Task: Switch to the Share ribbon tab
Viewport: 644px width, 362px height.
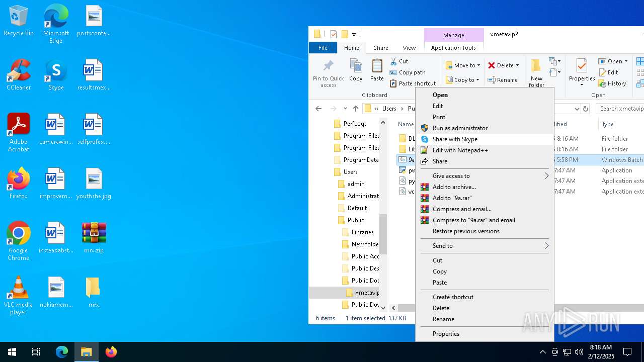Action: point(381,48)
